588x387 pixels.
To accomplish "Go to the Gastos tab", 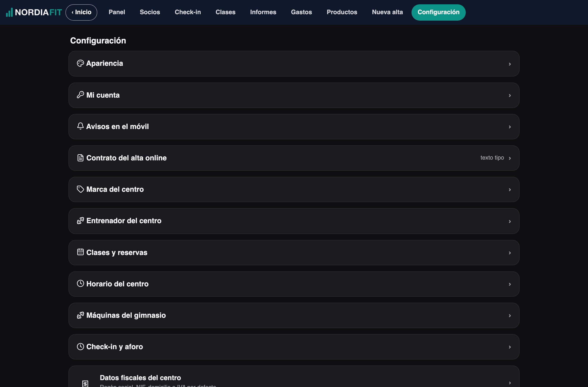I will pos(301,12).
